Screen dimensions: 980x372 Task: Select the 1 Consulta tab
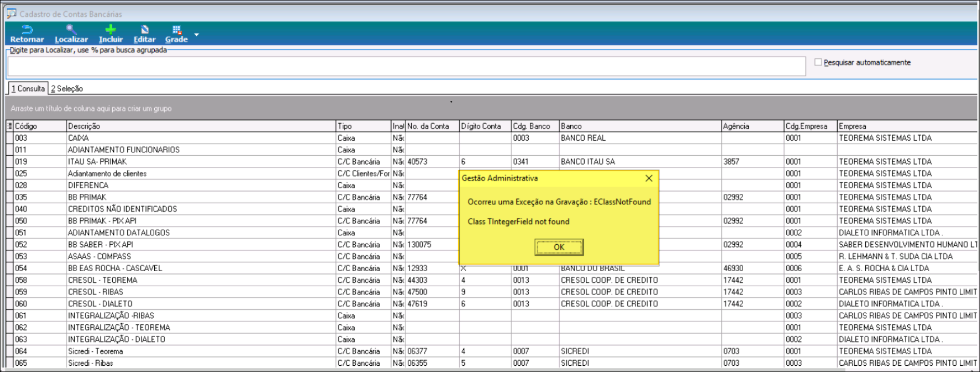point(29,89)
